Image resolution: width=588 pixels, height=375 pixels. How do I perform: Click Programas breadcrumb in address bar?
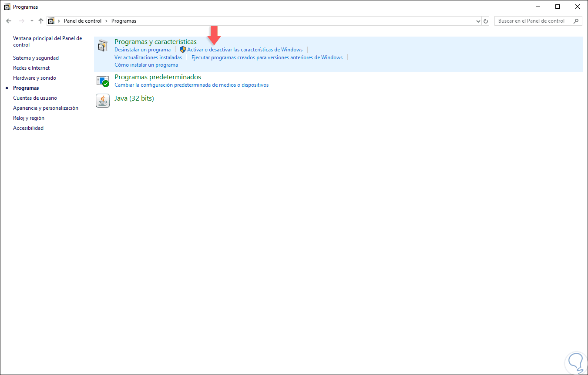(x=124, y=21)
